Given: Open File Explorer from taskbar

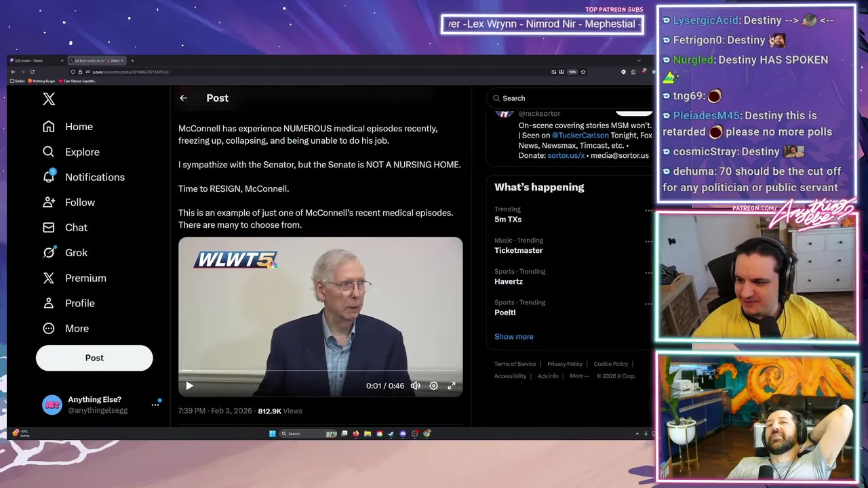Looking at the screenshot, I should pos(368,434).
